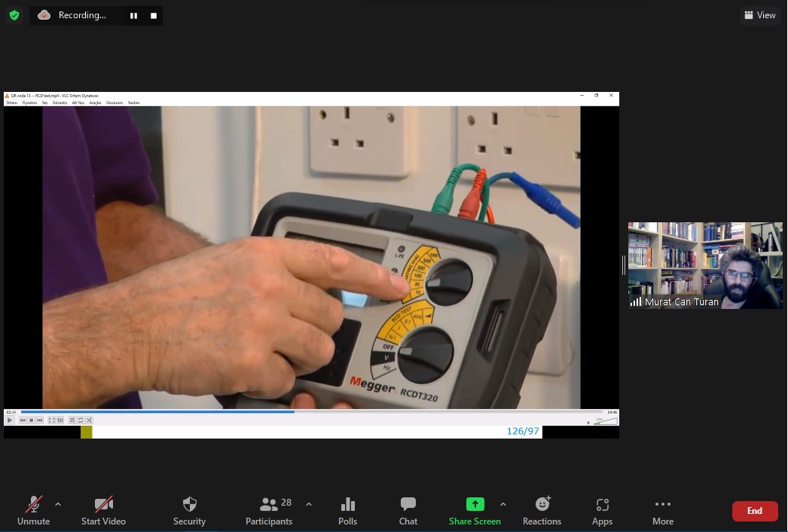Open Polls from the meeting toolbar
788x532 pixels.
(348, 510)
